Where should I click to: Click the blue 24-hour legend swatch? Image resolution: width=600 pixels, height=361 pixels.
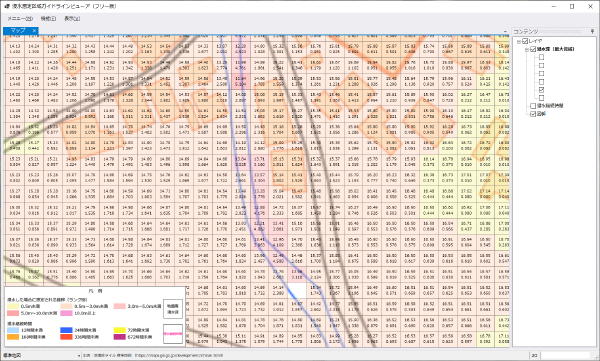coord(66,330)
